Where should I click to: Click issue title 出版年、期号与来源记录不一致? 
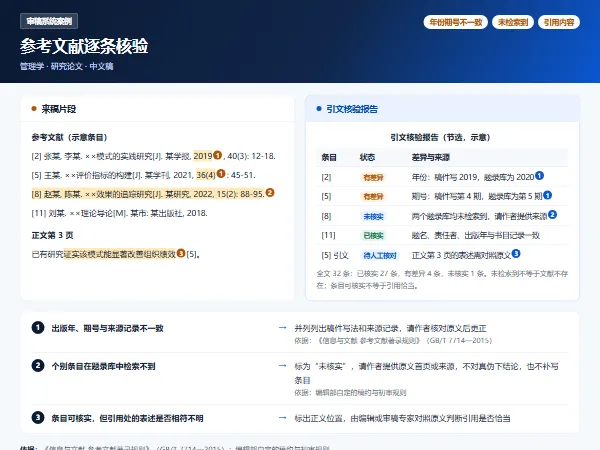pyautogui.click(x=108, y=328)
